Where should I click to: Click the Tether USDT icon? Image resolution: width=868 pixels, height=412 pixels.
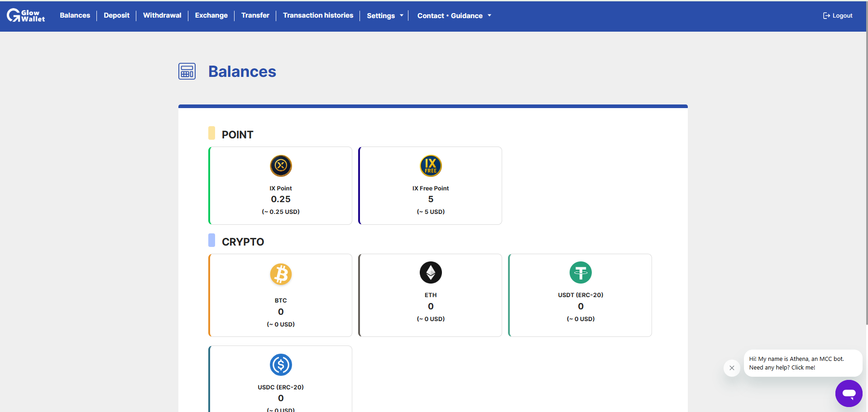click(580, 272)
